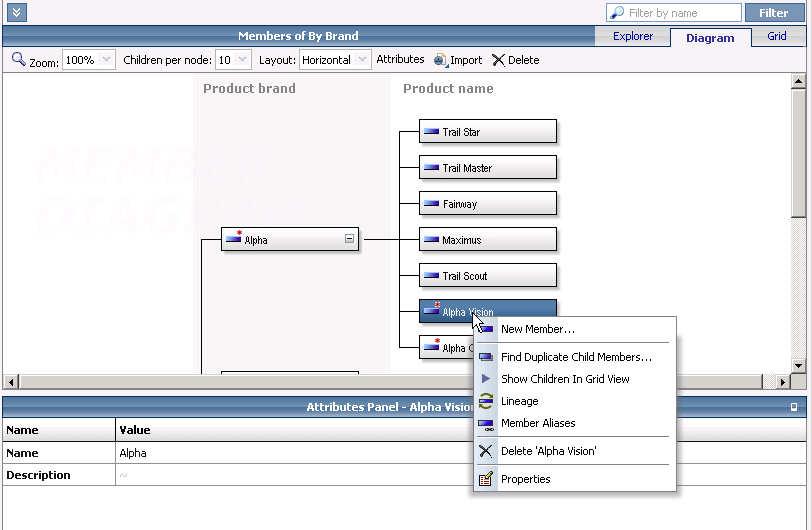Click the Alpha brand node icon
Viewport: 812px width, 530px height.
click(x=234, y=238)
